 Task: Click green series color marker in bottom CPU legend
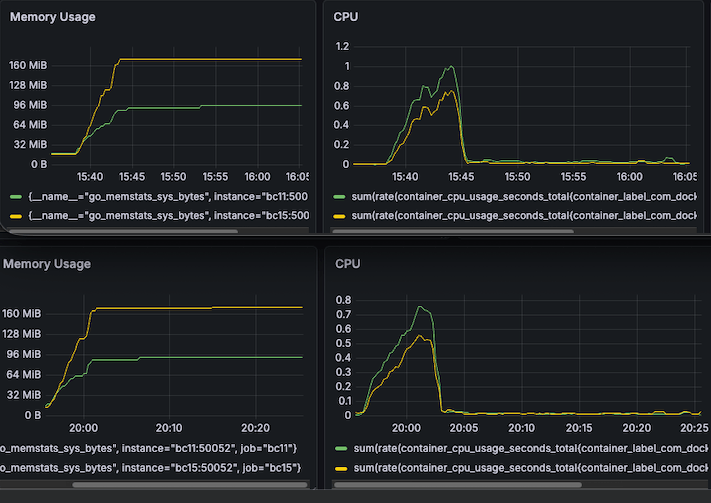tap(340, 449)
